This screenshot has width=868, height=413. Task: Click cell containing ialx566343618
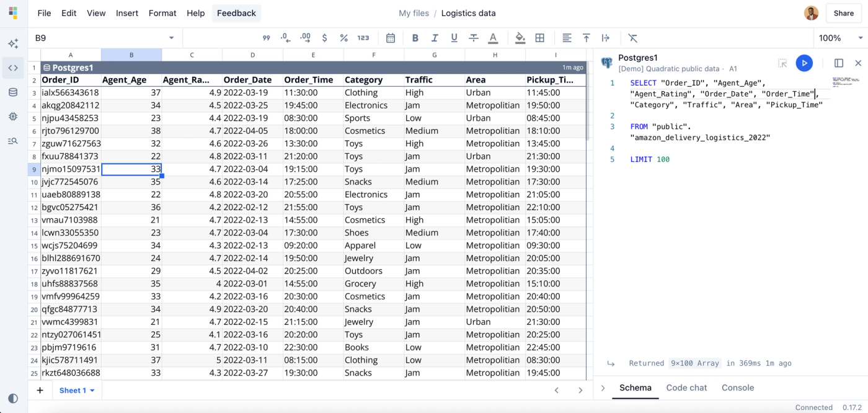(71, 92)
